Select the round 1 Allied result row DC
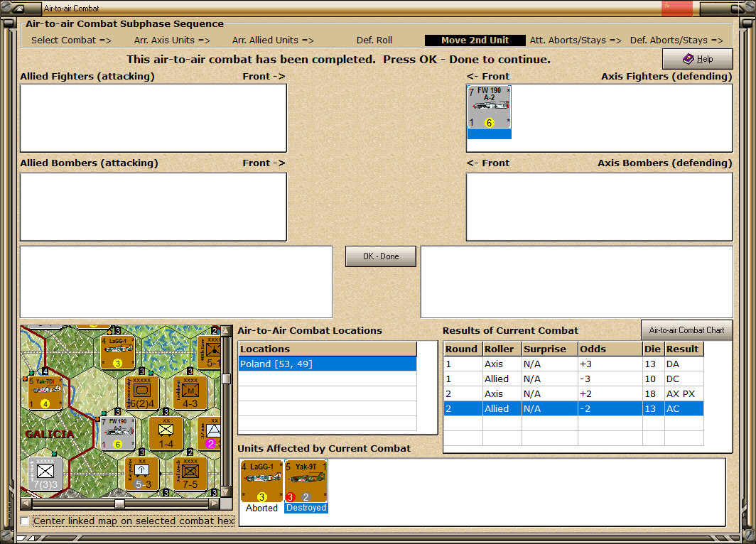756x544 pixels. point(573,379)
